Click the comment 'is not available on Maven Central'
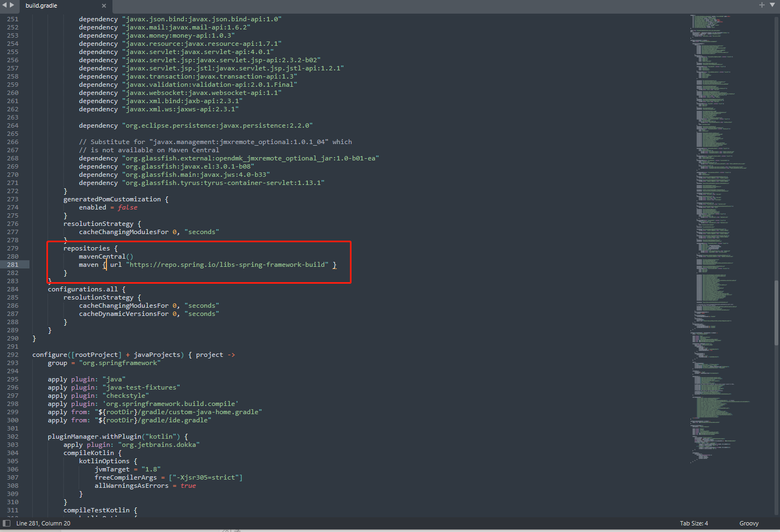780x532 pixels. pyautogui.click(x=149, y=150)
